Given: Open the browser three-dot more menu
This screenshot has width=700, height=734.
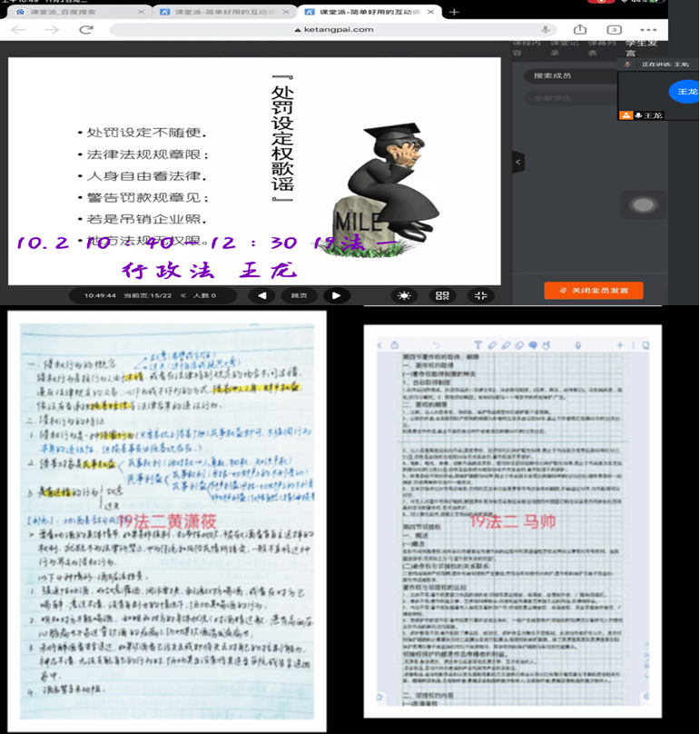Looking at the screenshot, I should 648,29.
